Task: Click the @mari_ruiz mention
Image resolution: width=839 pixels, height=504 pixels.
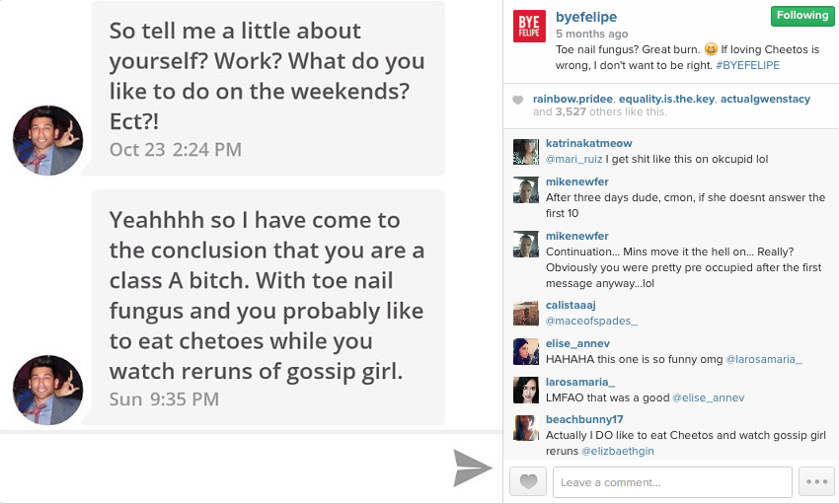Action: [573, 159]
